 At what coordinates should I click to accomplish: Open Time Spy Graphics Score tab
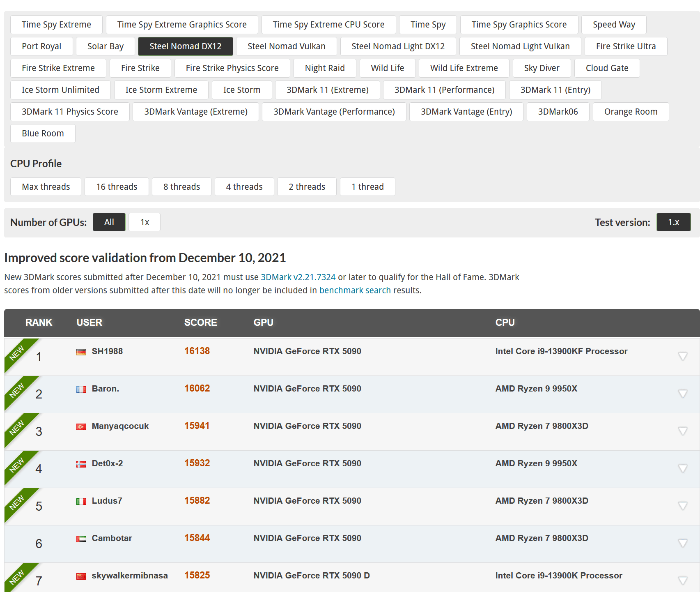pyautogui.click(x=519, y=25)
